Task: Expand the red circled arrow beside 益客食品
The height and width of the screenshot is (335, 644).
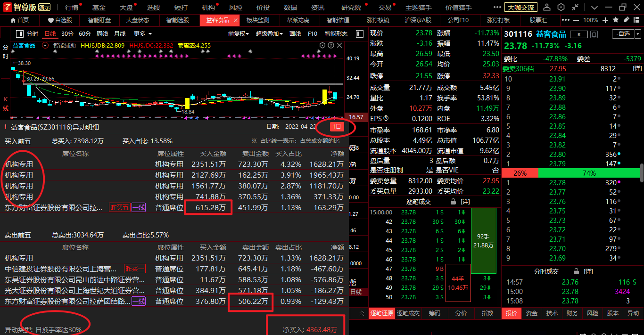Action: (45, 46)
